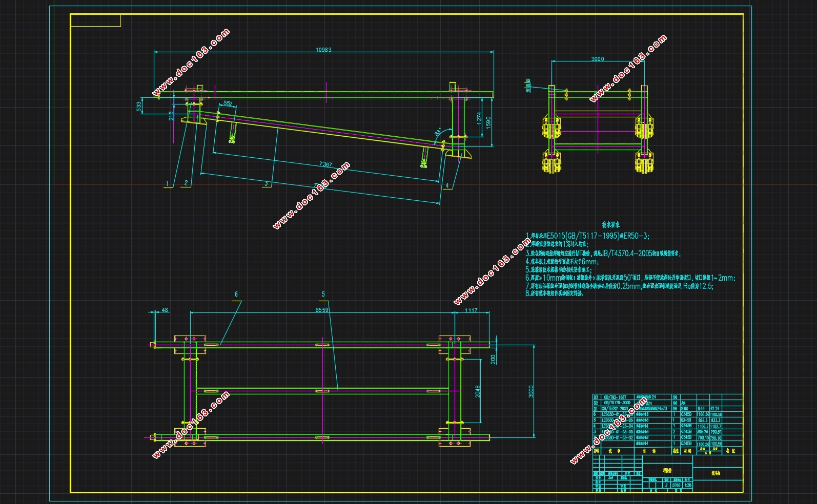Click the LCD350-01-03-04 part code cell

pos(617,426)
